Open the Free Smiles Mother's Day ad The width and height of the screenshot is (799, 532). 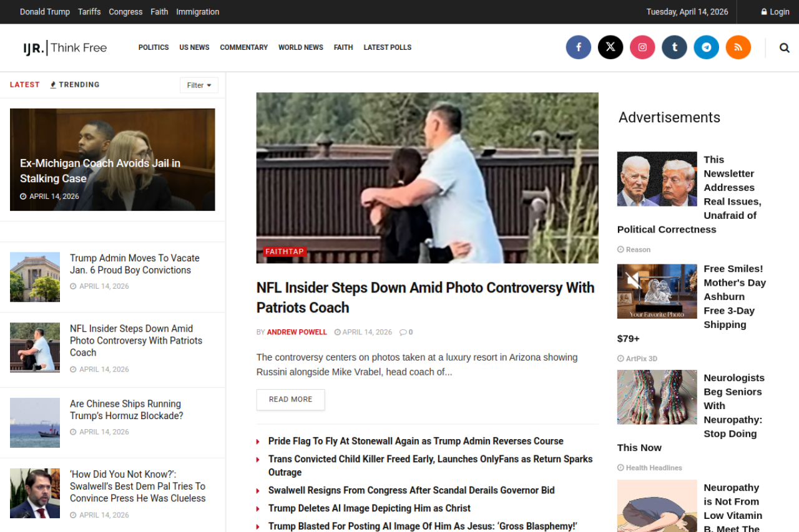pos(692,304)
